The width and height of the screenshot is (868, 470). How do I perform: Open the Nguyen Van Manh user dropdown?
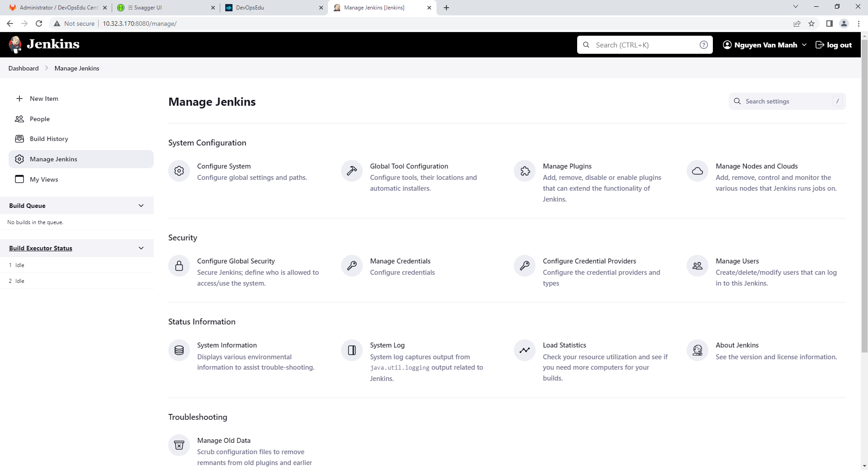(764, 45)
